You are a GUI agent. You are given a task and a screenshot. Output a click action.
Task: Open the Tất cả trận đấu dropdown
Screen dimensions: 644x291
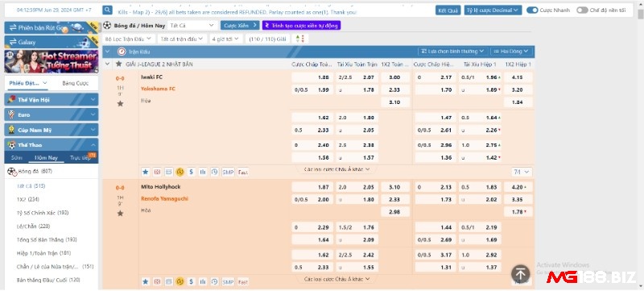pos(182,39)
